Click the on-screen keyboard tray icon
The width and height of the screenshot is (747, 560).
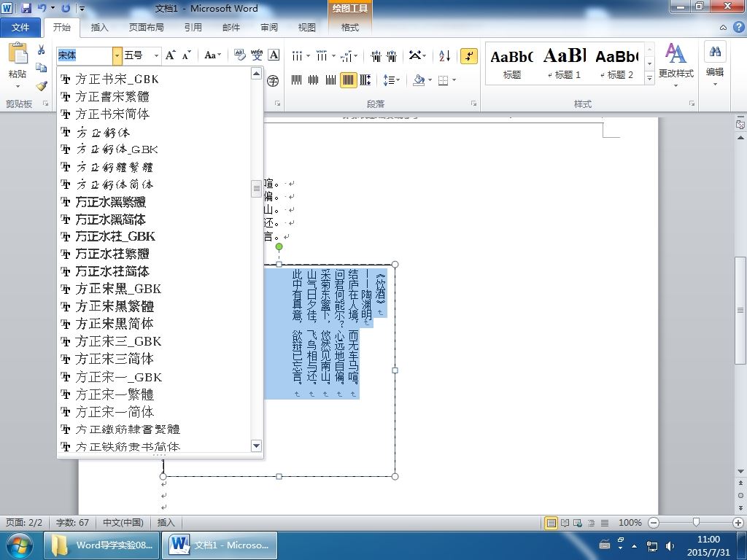(x=605, y=544)
